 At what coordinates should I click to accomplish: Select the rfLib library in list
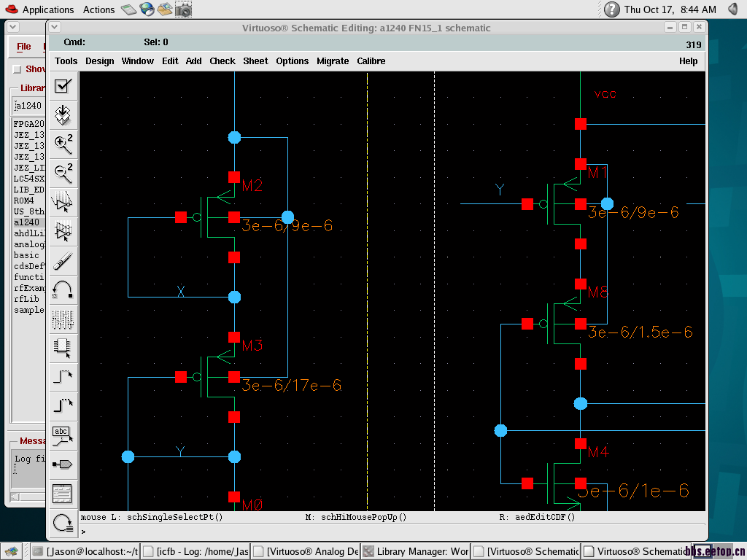tap(26, 299)
